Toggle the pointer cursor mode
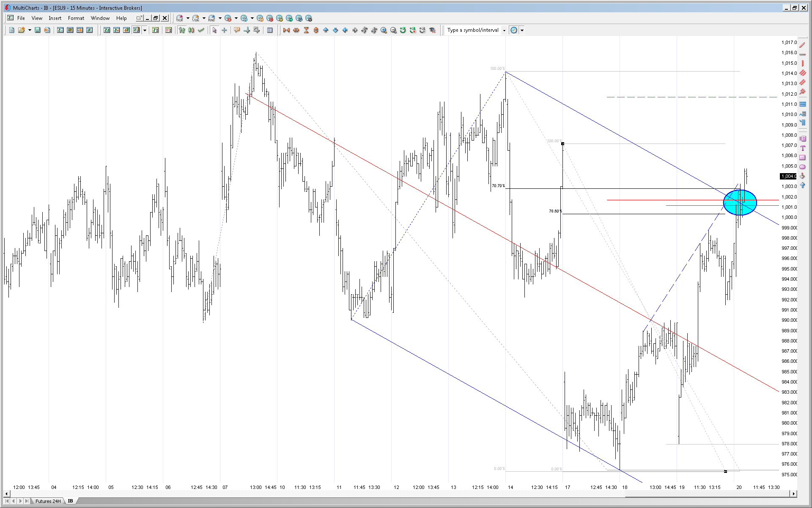The image size is (812, 508). 214,30
